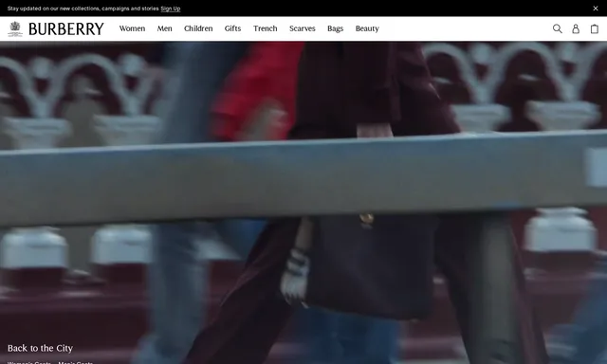Open the Children menu

coord(198,28)
